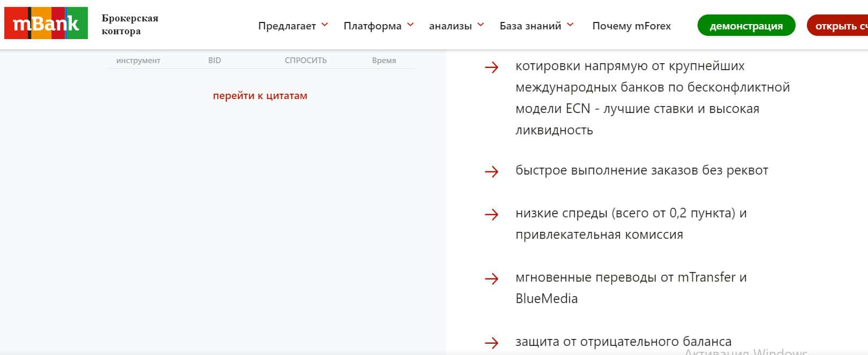Click the СПРОСИТЬ column header

pyautogui.click(x=306, y=61)
